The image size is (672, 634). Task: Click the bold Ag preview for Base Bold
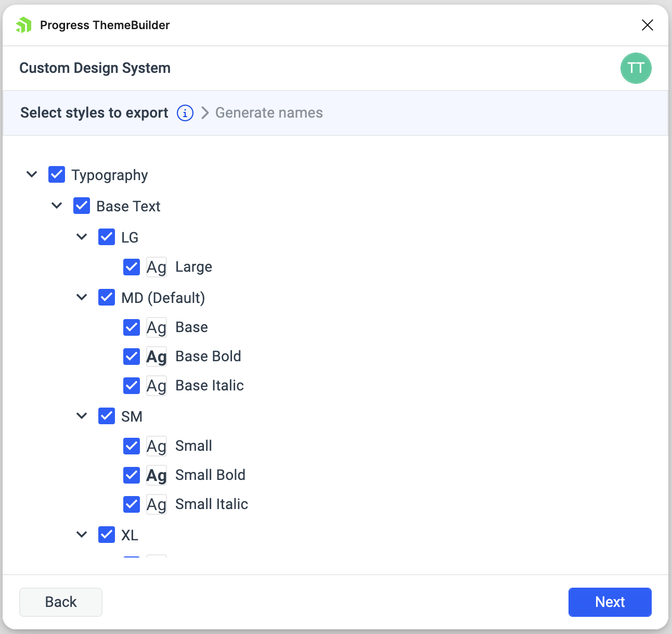pos(157,357)
